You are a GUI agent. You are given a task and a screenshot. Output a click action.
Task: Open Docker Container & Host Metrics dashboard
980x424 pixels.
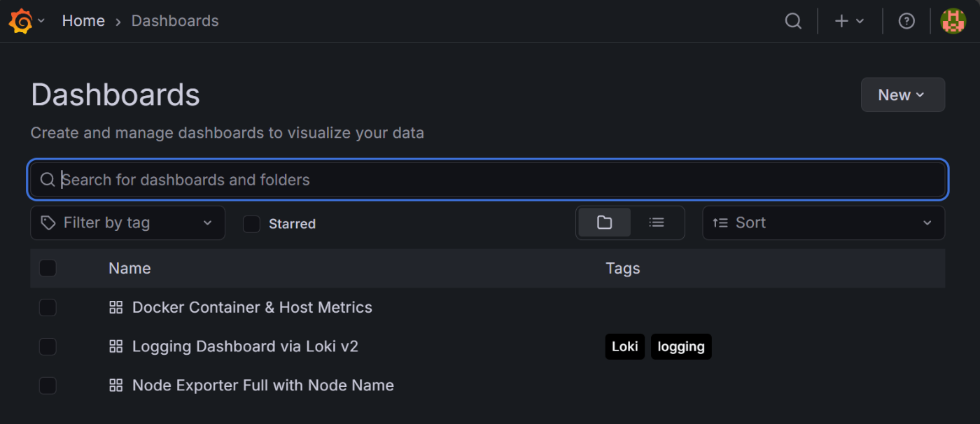point(252,307)
